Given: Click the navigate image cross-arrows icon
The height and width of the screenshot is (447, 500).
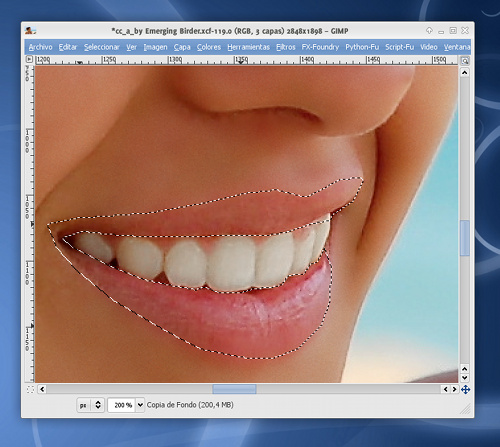Looking at the screenshot, I should point(466,389).
